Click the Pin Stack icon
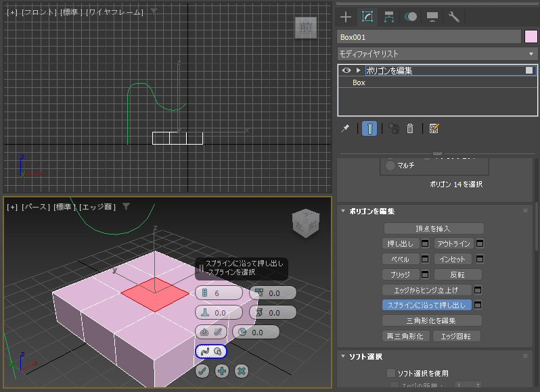Viewport: 540px width, 392px height. 345,128
